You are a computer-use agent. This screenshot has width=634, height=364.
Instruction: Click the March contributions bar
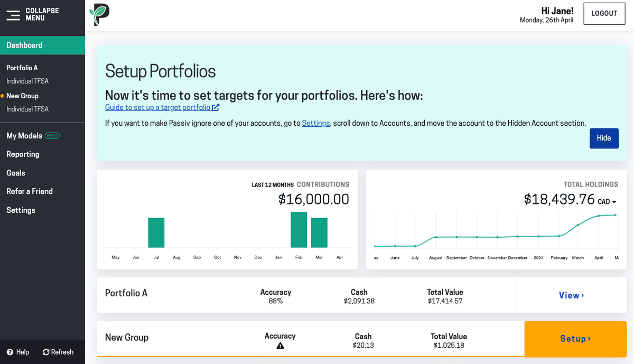coord(319,232)
